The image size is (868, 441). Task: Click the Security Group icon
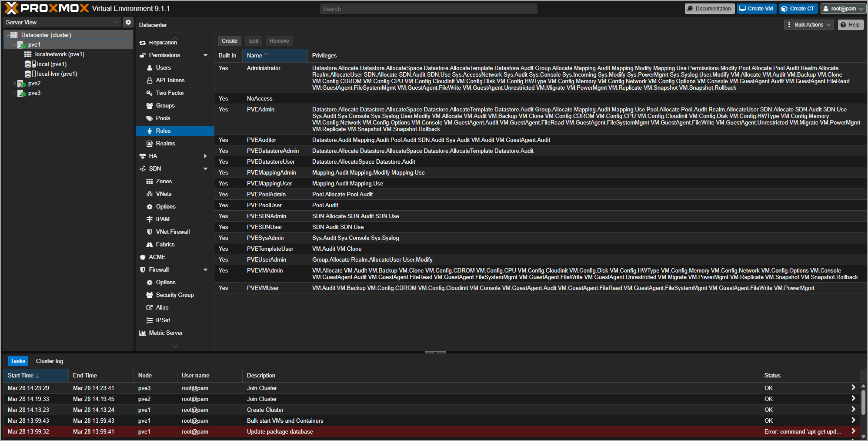click(149, 295)
